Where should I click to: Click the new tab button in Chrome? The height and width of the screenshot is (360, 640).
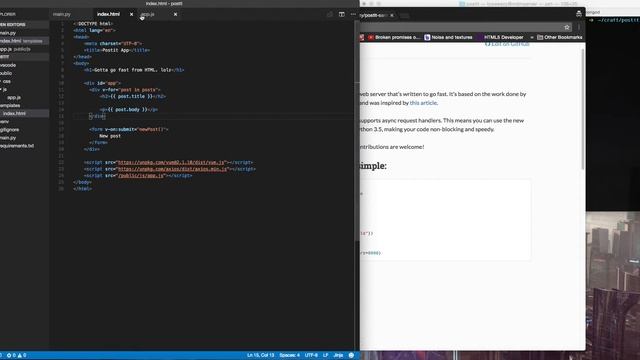pos(404,16)
